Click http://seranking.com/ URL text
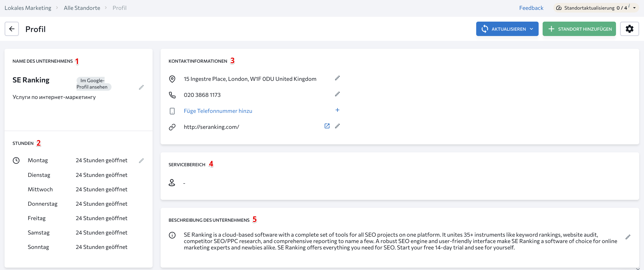Image resolution: width=644 pixels, height=270 pixels. 211,127
